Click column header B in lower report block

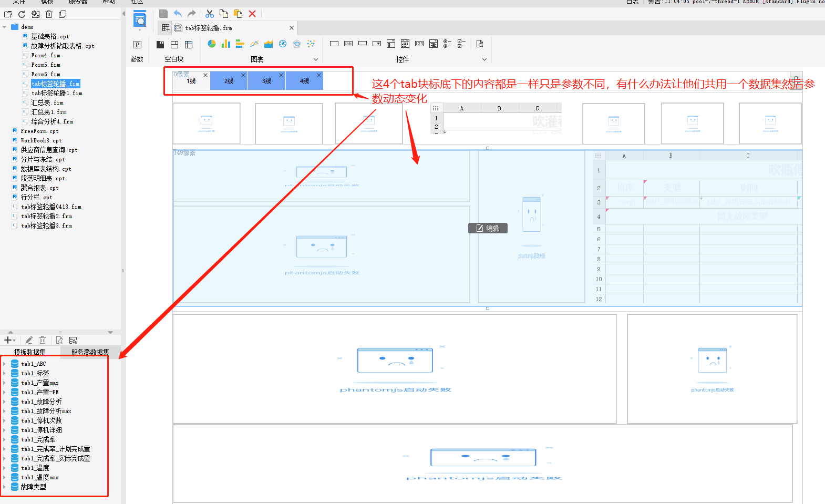click(671, 156)
